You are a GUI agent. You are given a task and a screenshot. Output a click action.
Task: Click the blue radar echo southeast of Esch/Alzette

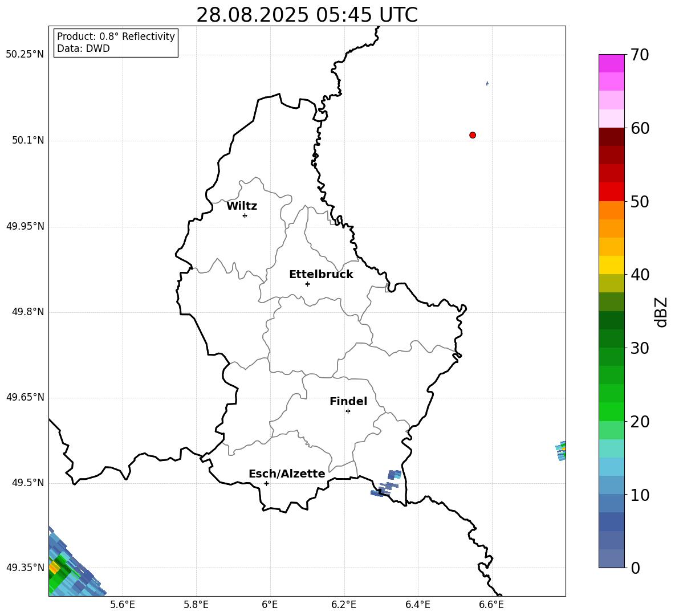387,484
